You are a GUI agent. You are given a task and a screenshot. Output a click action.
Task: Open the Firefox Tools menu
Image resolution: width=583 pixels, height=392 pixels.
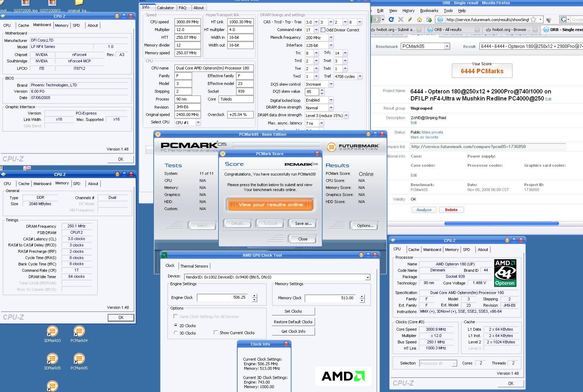[x=448, y=11]
